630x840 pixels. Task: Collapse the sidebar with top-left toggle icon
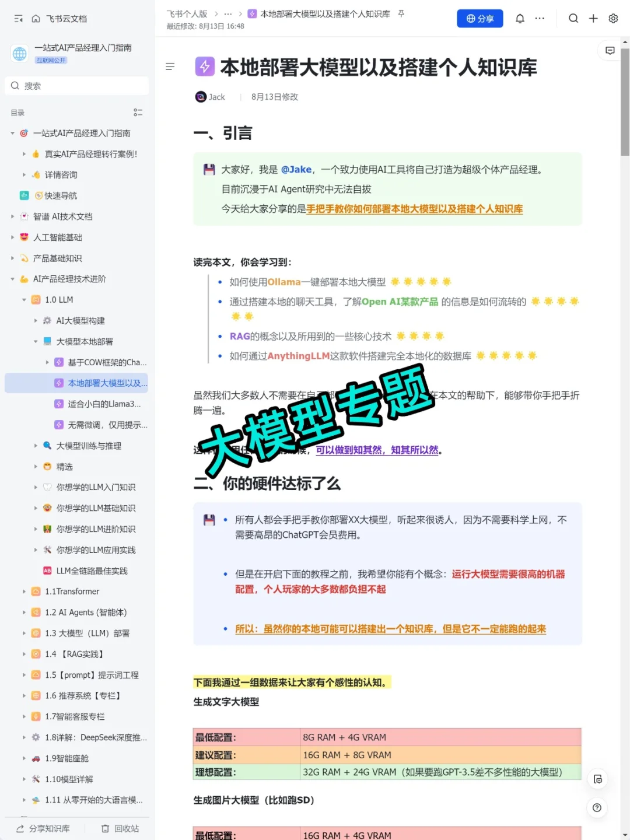(x=18, y=19)
